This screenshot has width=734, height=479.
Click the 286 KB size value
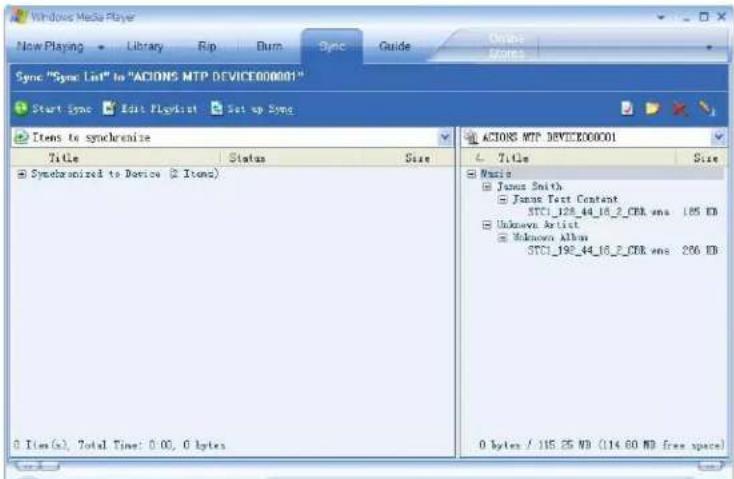(700, 251)
